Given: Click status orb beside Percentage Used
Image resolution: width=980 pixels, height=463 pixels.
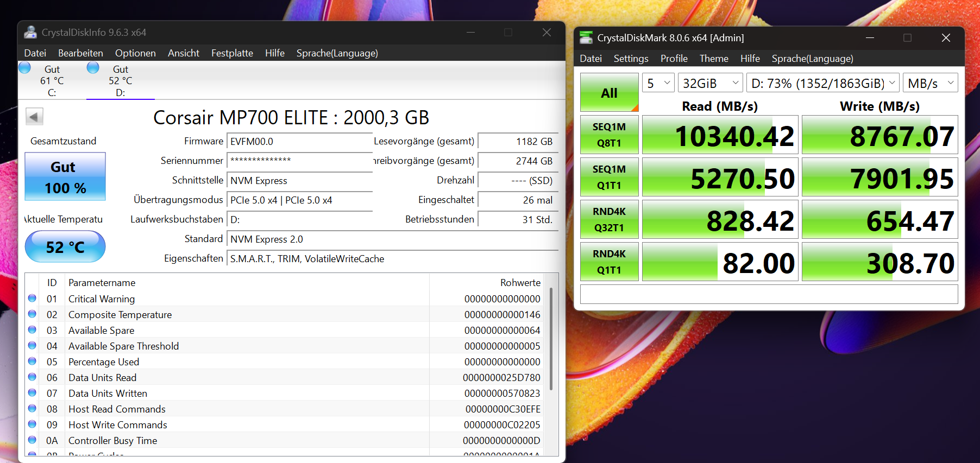Looking at the screenshot, I should [32, 361].
